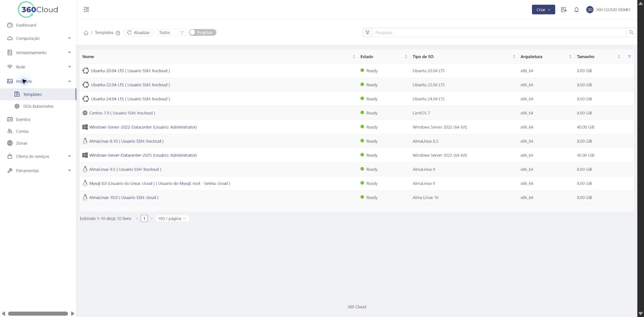Open column filter icon at table header end
Image resolution: width=644 pixels, height=317 pixels.
click(629, 57)
